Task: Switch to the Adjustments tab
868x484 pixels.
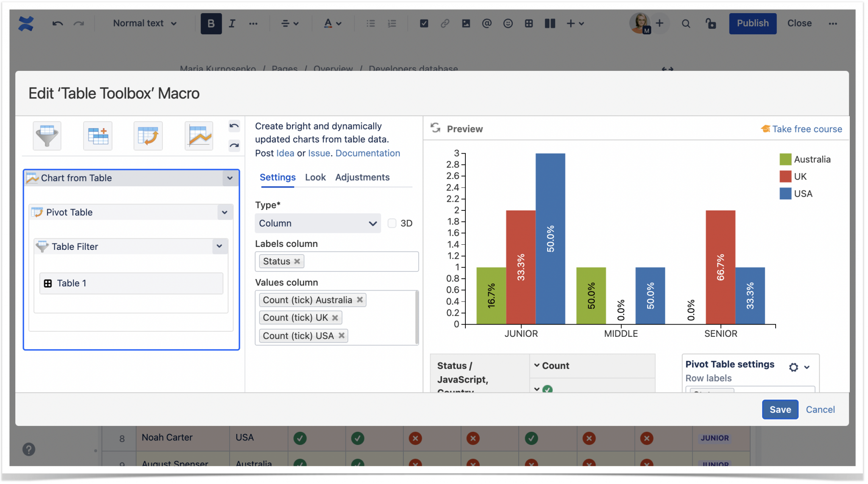Action: 362,177
